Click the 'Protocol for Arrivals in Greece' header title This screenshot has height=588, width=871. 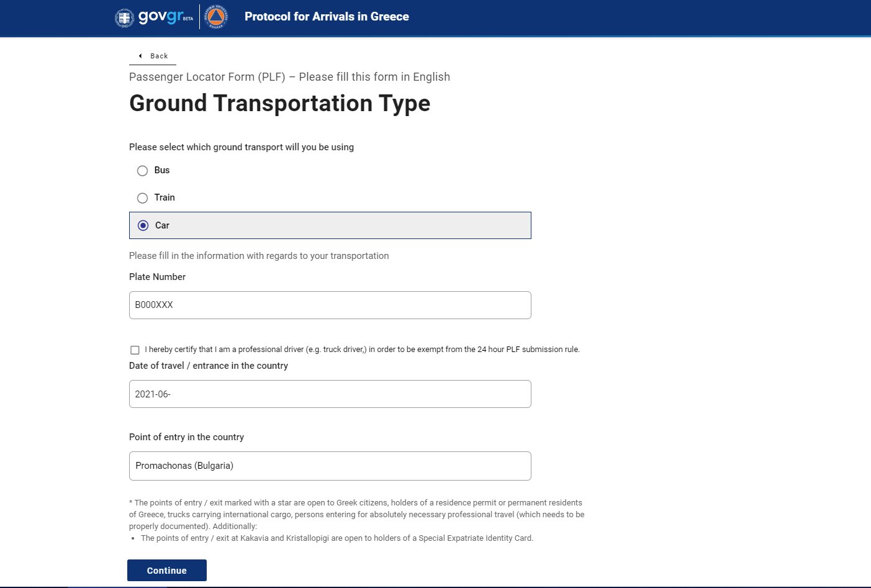point(327,17)
